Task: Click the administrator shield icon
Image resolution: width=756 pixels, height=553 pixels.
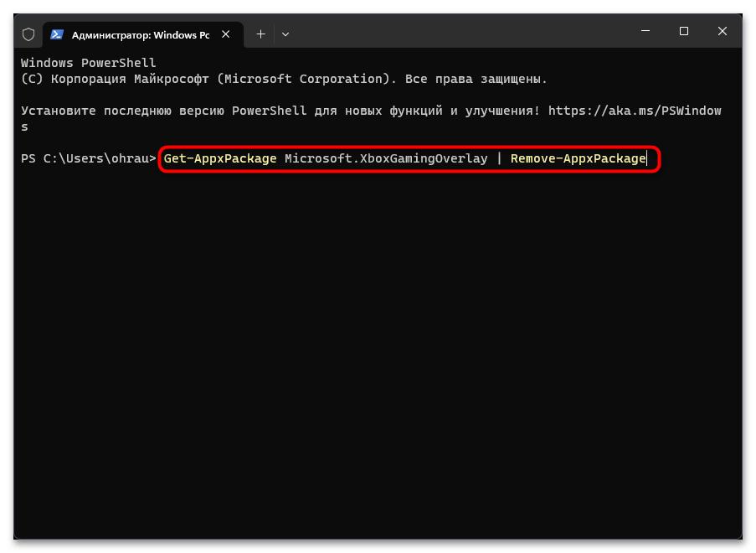Action: click(28, 34)
